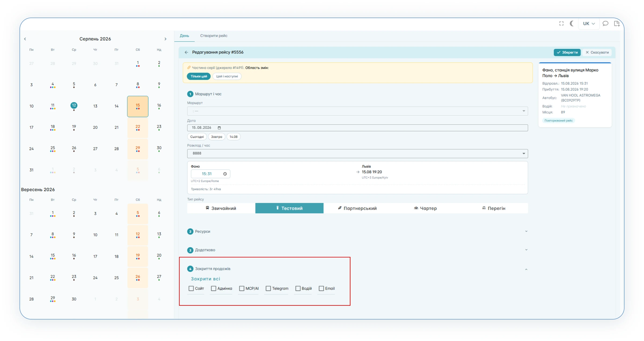Select August 31 in the calendar
Screen dimensions: 644x341
pyautogui.click(x=31, y=170)
